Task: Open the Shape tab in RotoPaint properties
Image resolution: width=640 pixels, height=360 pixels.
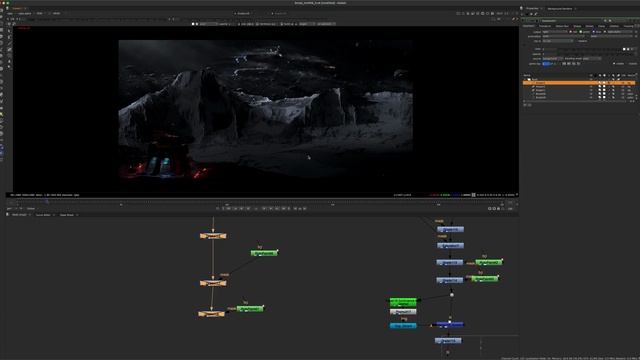Action: [x=577, y=26]
